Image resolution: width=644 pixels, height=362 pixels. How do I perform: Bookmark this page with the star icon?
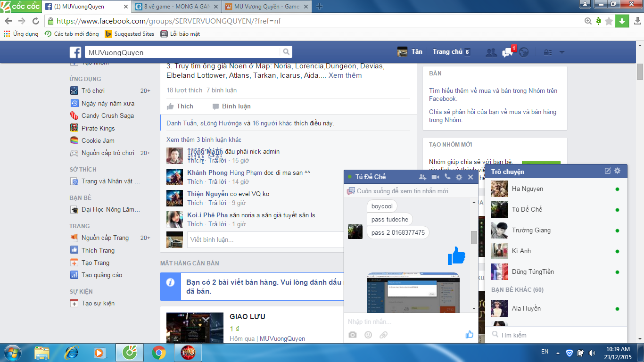click(x=609, y=21)
